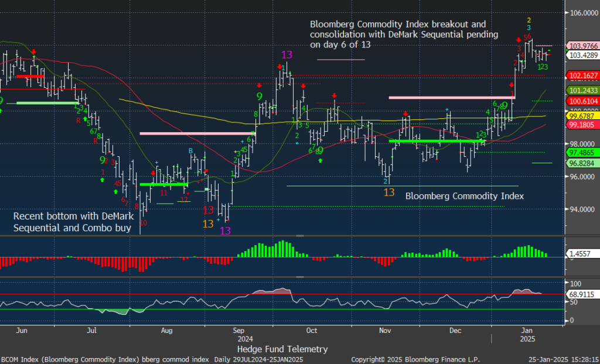Click the Jan month label on time axis
This screenshot has height=364, width=600.
pyautogui.click(x=528, y=331)
